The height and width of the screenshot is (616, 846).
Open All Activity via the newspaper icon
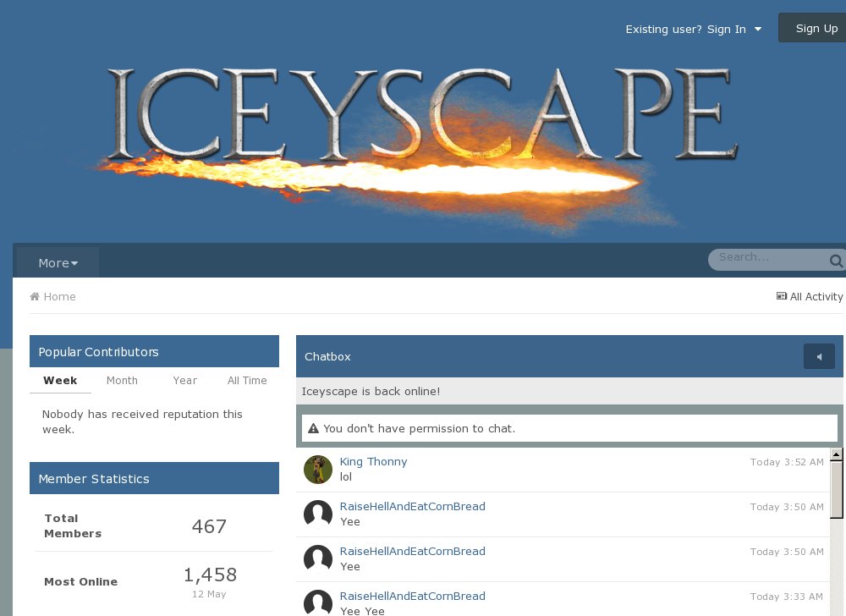(x=781, y=296)
